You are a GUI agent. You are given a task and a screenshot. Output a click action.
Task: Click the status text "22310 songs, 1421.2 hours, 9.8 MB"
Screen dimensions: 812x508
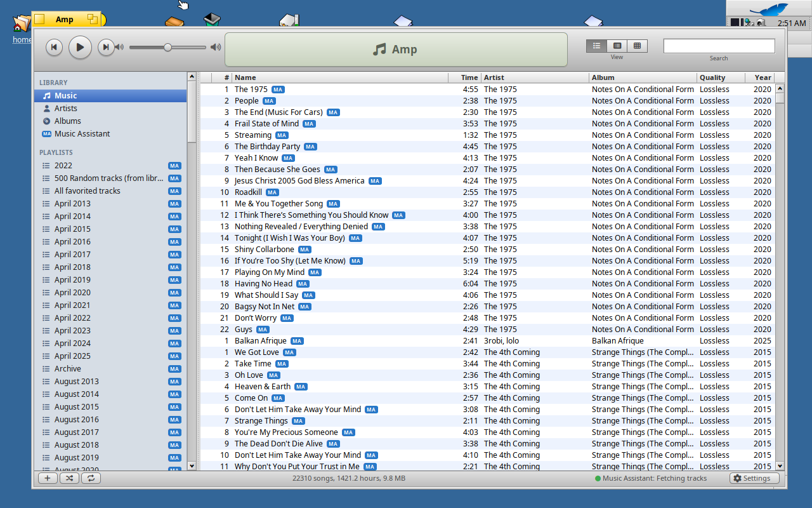point(349,479)
